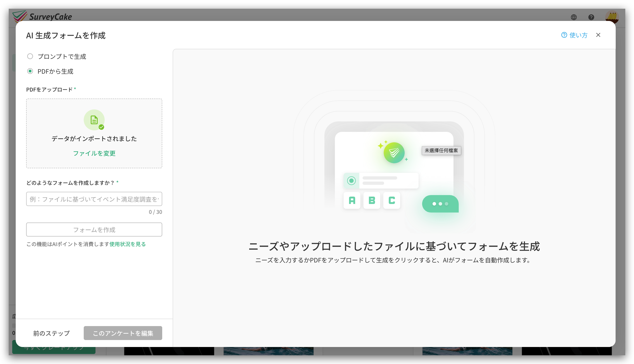This screenshot has width=634, height=364.
Task: Click the 0 / 30 character counter
Action: tap(155, 212)
